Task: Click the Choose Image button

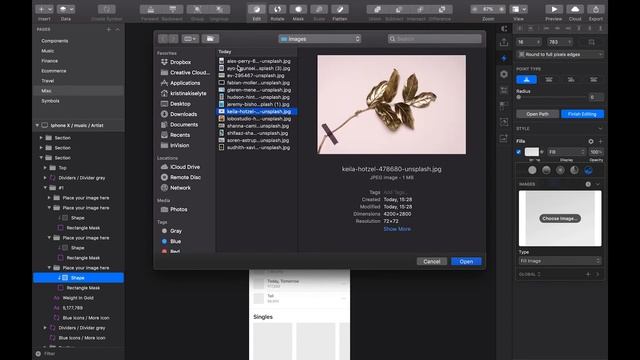Action: pyautogui.click(x=560, y=219)
